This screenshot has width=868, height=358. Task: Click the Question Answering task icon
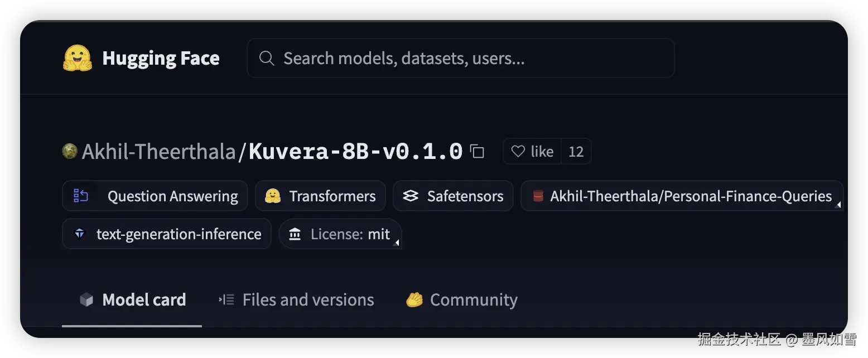[x=81, y=196]
